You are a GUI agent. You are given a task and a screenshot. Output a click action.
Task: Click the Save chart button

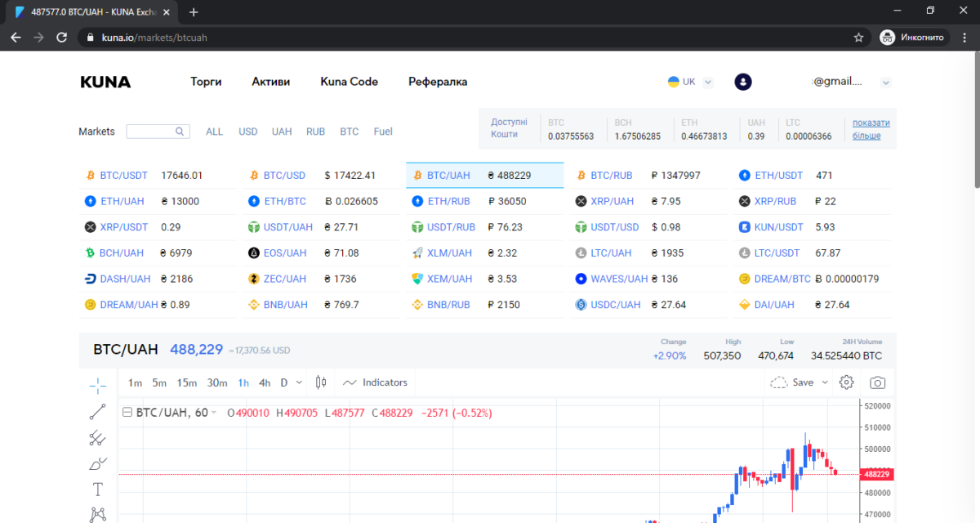(803, 382)
